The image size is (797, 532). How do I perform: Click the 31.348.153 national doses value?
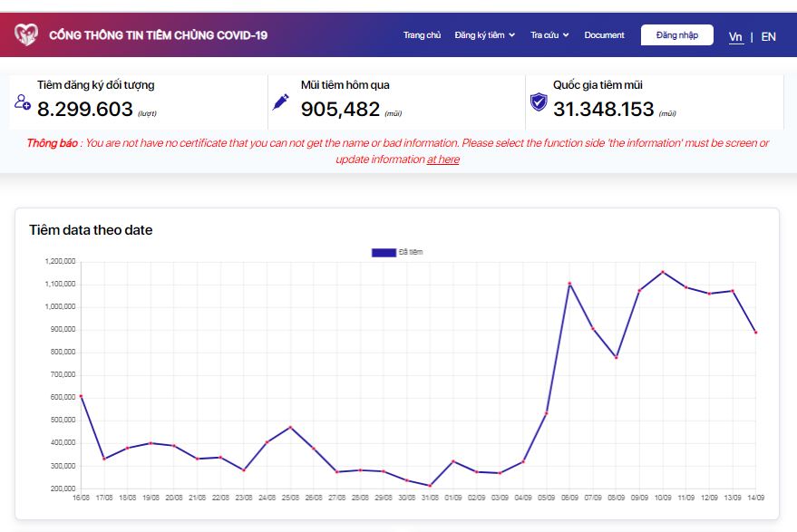coord(603,110)
